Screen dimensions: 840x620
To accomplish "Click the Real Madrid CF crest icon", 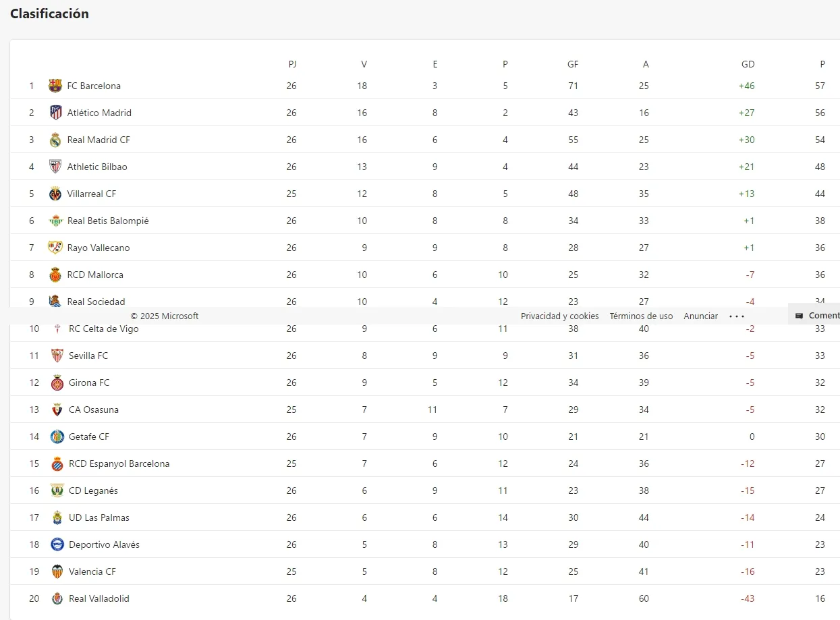I will 55,140.
